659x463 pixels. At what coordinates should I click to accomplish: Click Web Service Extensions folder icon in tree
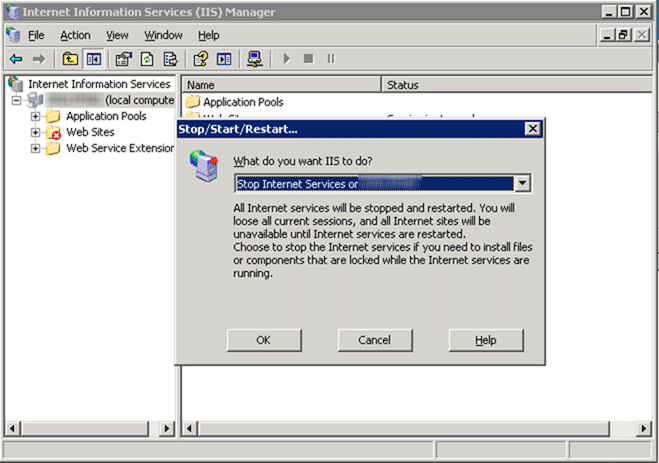(x=53, y=148)
